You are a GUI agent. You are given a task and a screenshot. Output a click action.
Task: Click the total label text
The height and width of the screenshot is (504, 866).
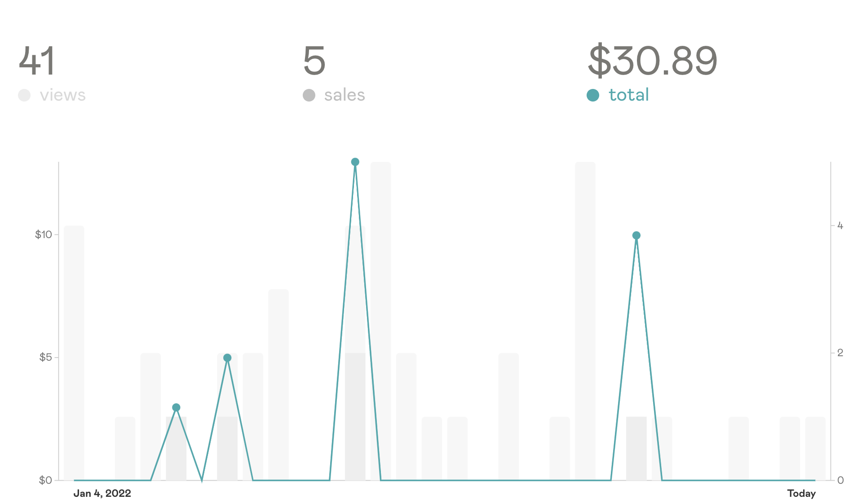[629, 95]
